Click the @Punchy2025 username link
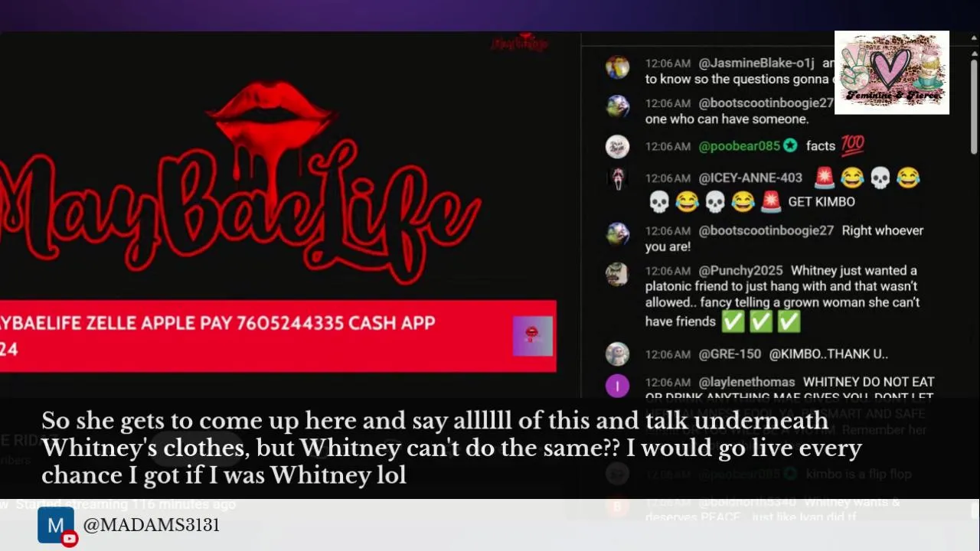The image size is (980, 551). pos(740,270)
